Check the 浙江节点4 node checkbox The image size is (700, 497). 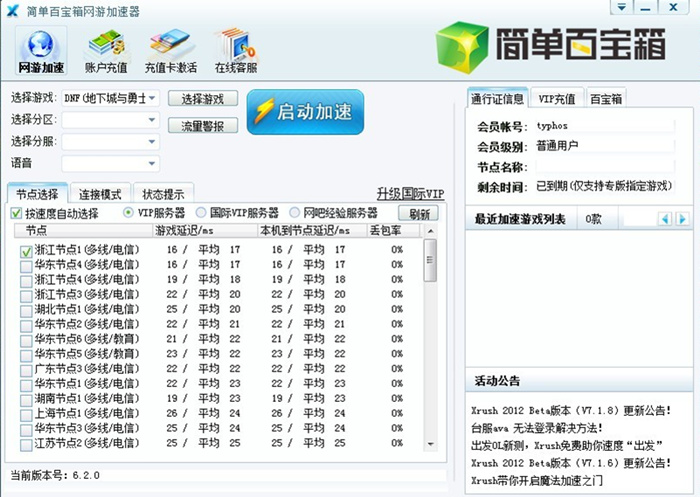[x=26, y=281]
